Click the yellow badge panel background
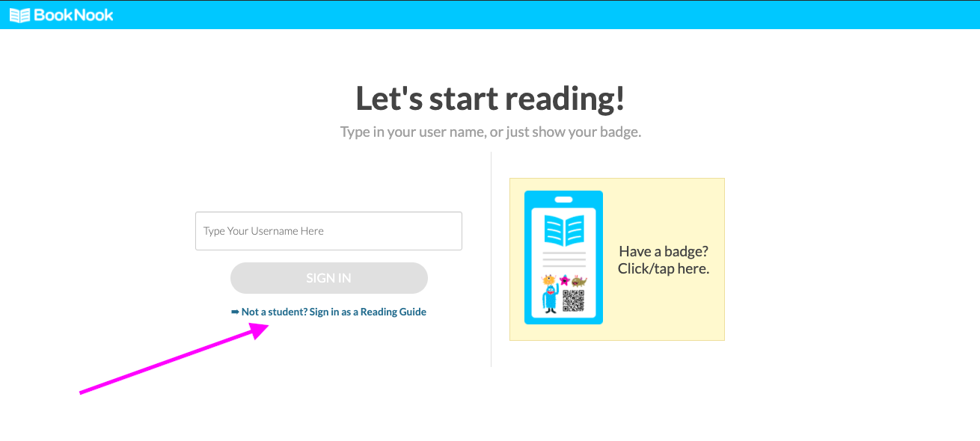Viewport: 980px width, 441px height. click(664, 314)
